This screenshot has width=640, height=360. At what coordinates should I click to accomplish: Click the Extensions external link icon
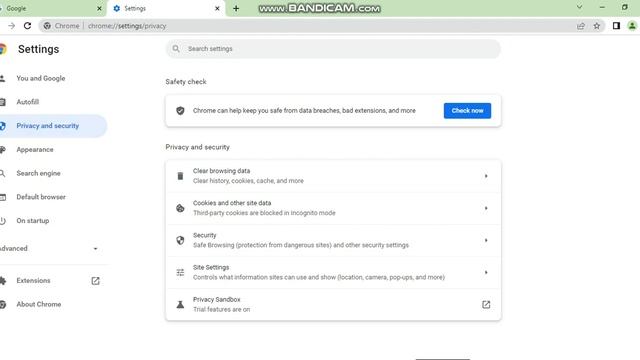pyautogui.click(x=95, y=281)
